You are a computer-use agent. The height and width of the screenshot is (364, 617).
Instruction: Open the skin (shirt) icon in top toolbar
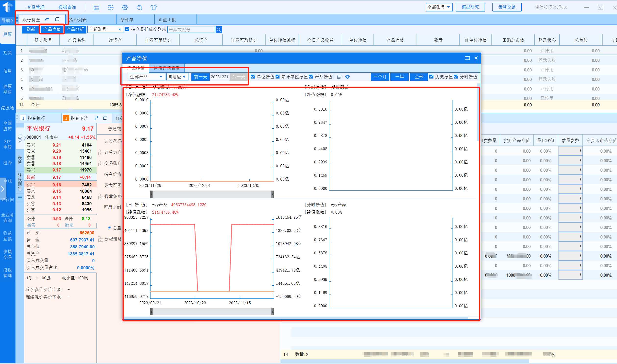coord(153,7)
